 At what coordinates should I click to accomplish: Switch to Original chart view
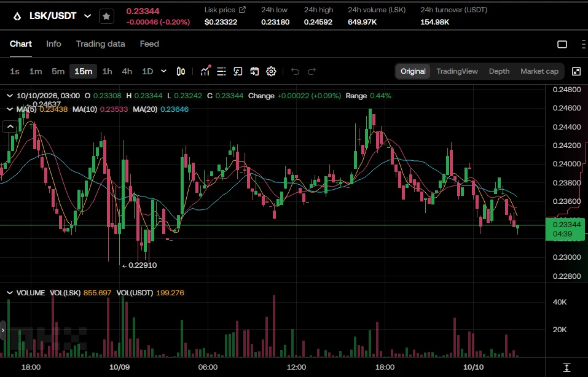point(413,71)
